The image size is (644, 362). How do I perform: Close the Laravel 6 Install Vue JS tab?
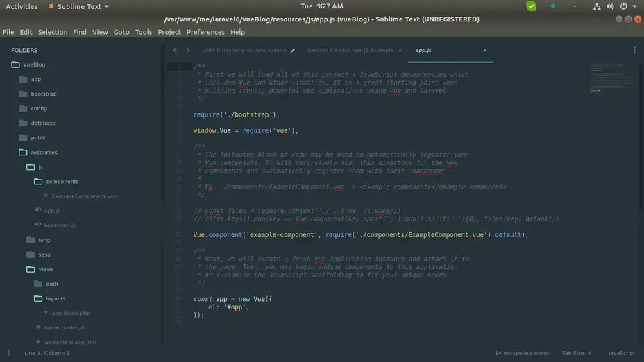[x=400, y=51]
